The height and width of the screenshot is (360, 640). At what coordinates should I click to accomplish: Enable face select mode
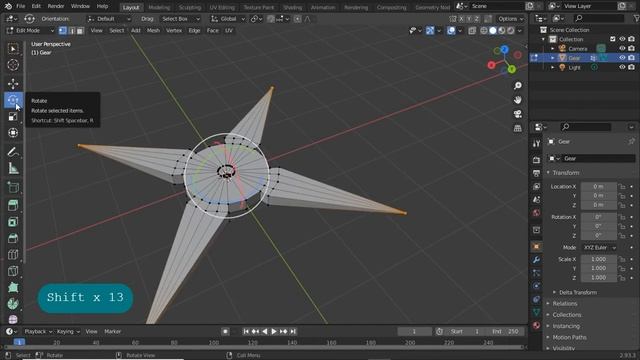80,31
